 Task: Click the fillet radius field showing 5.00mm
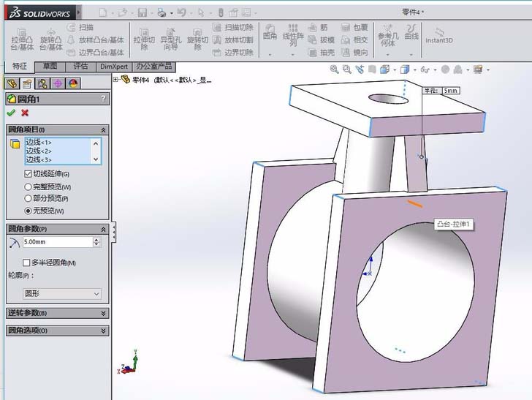[58, 242]
